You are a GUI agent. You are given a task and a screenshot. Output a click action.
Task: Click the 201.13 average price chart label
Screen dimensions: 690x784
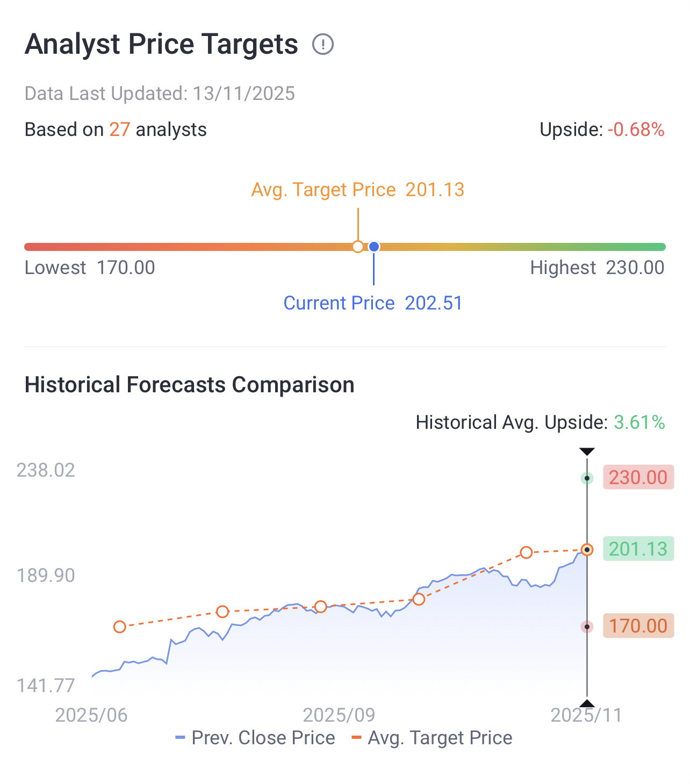(x=638, y=549)
